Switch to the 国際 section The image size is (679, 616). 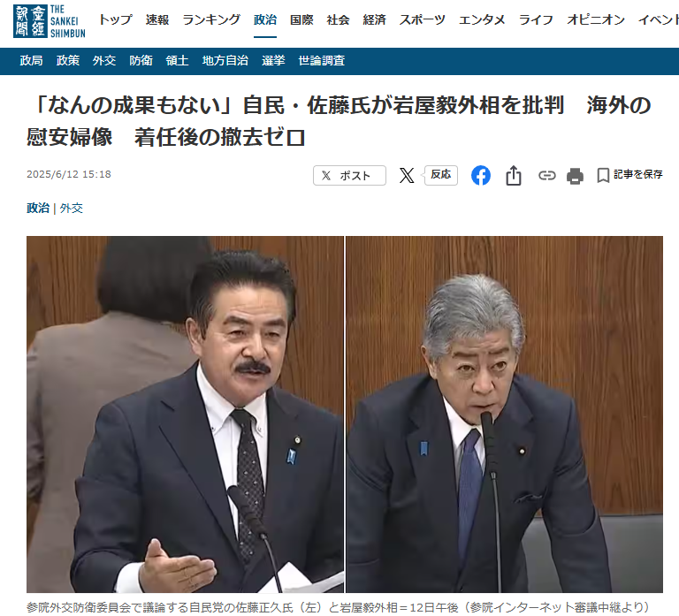click(x=301, y=19)
